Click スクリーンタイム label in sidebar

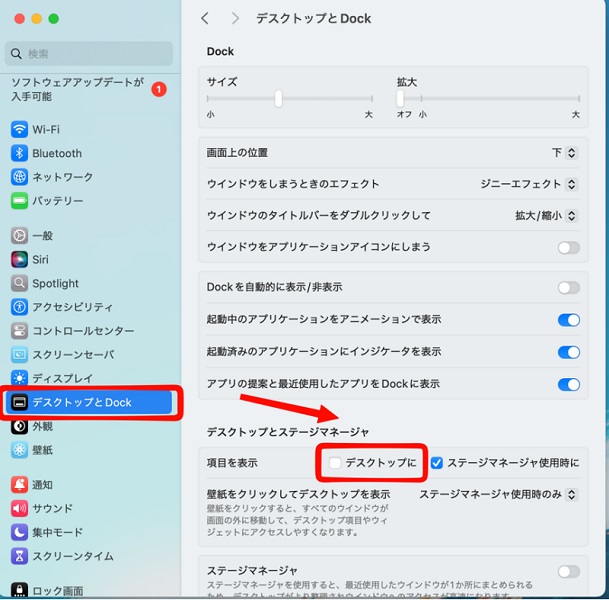[73, 556]
